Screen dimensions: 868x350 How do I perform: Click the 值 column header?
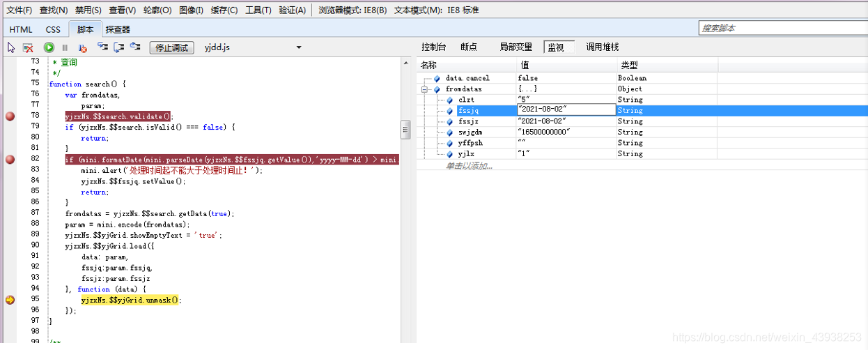tap(566, 65)
